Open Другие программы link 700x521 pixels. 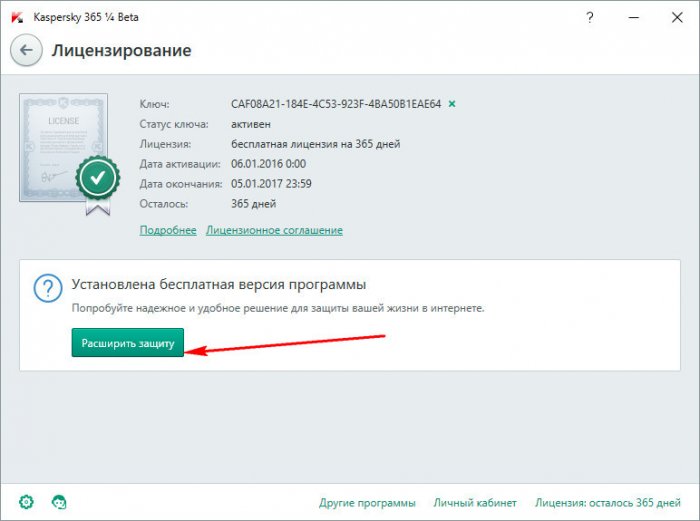(x=367, y=503)
